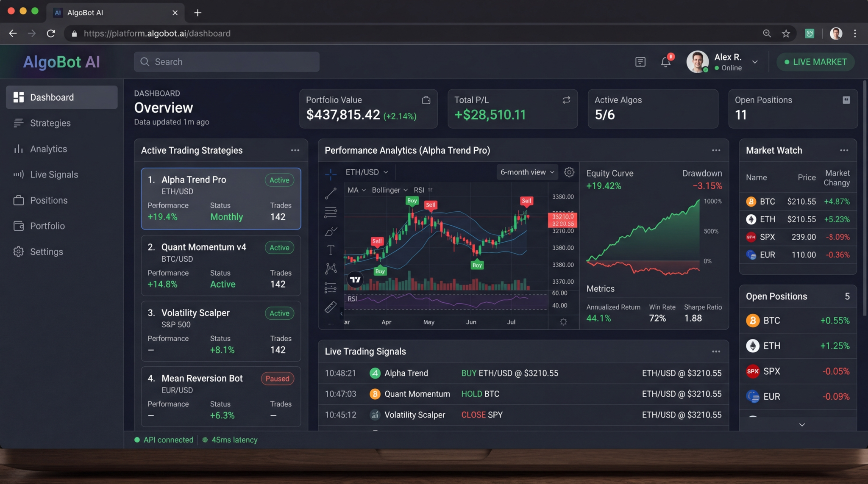
Task: Select the trend line drawing tool
Action: [x=331, y=194]
